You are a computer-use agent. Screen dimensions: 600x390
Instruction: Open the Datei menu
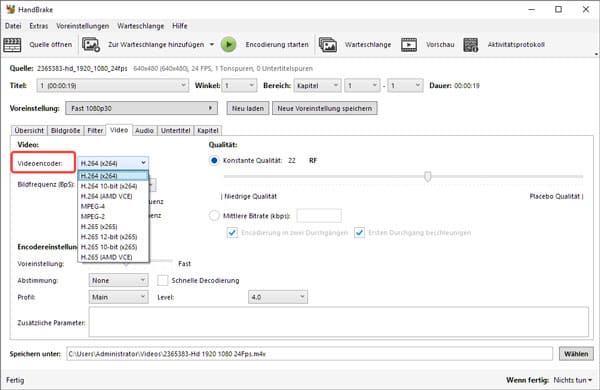[x=13, y=26]
